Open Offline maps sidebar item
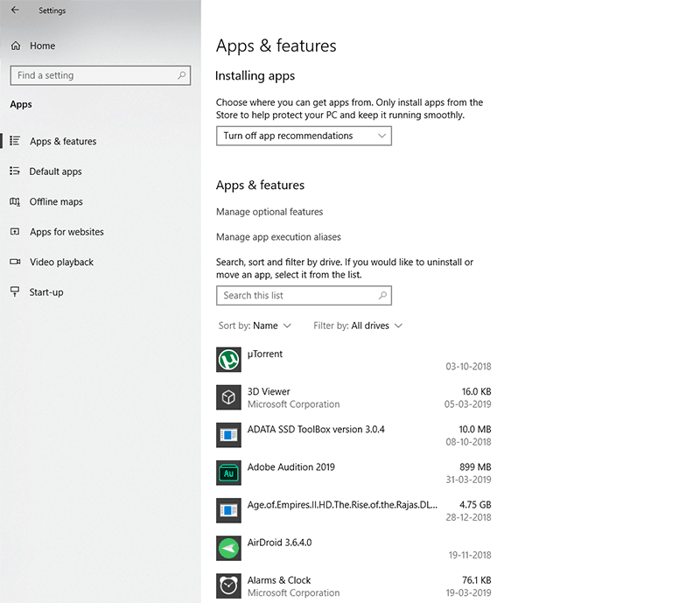This screenshot has height=603, width=700. pos(56,202)
